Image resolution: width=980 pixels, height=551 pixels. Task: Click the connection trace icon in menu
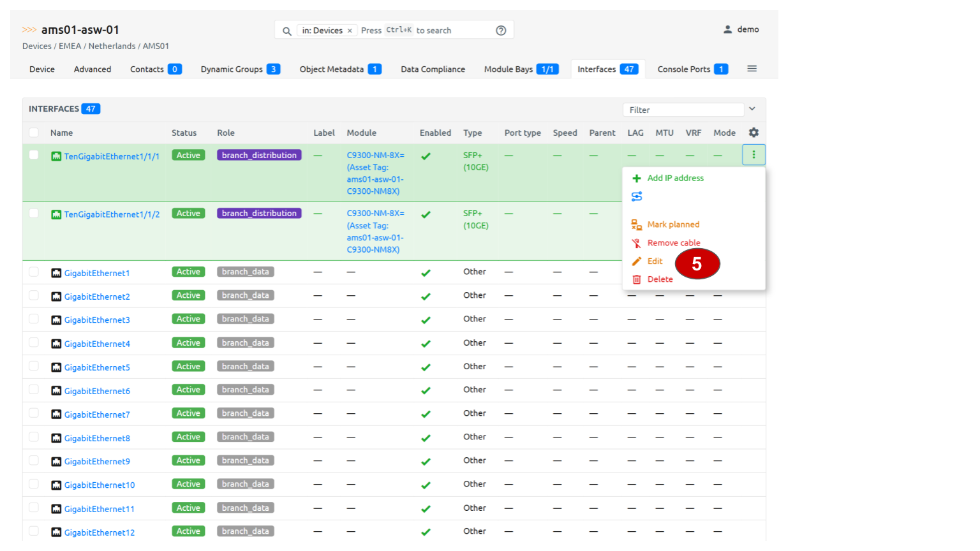tap(637, 196)
